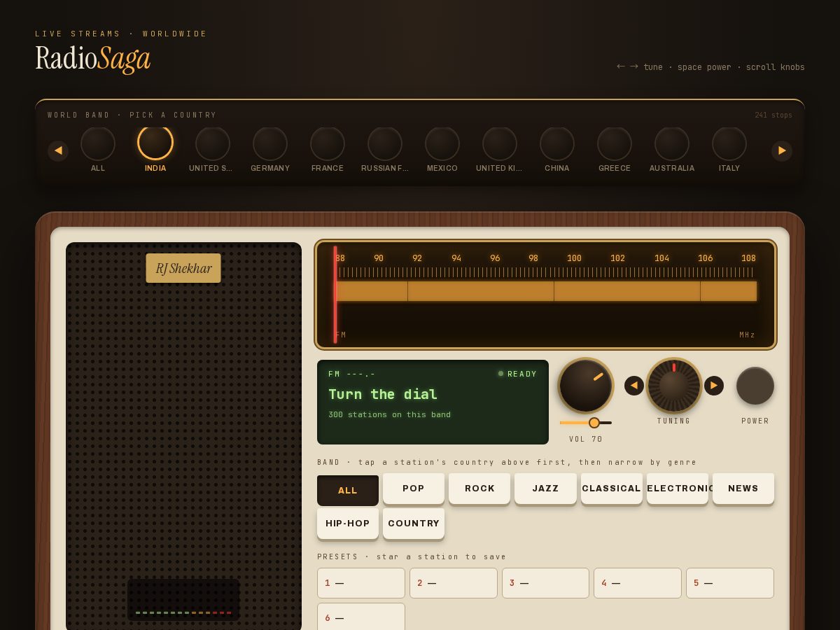The image size is (840, 630).
Task: Toggle the radio Power button
Action: point(755,386)
